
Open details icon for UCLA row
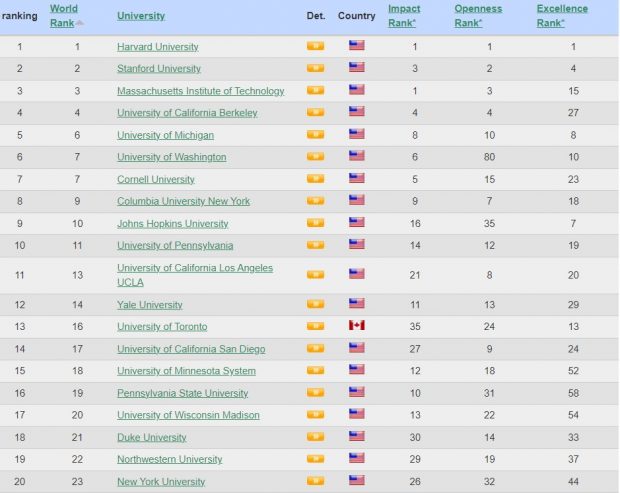(x=315, y=275)
